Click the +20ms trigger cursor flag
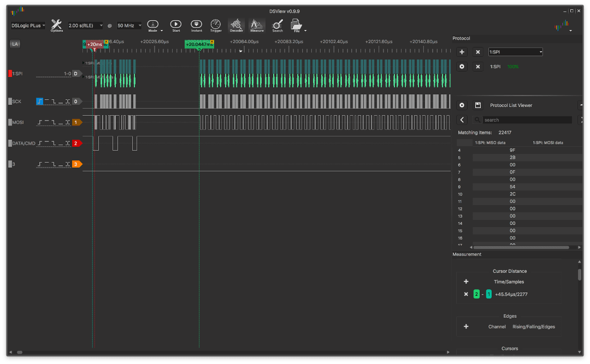The image size is (590, 364). pos(94,44)
